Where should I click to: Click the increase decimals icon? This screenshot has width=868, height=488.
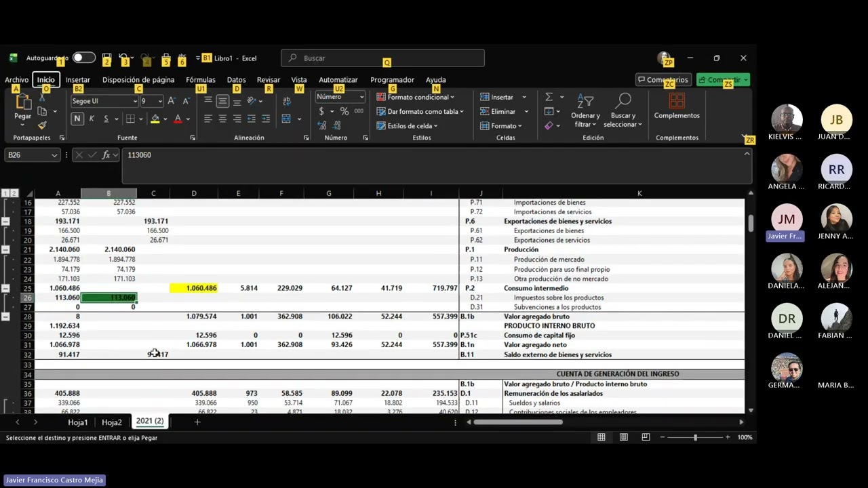[x=321, y=125]
